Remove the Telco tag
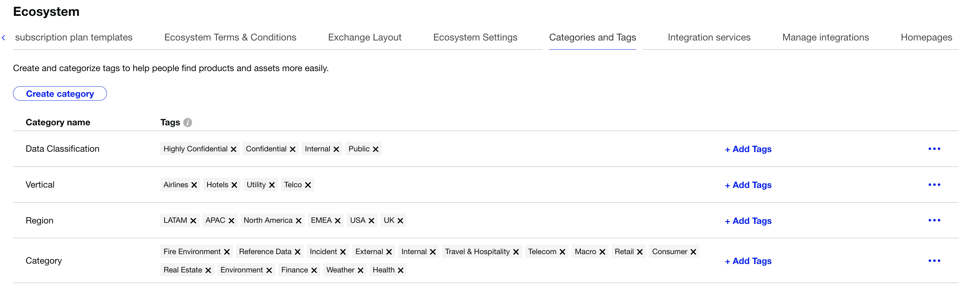 click(308, 185)
